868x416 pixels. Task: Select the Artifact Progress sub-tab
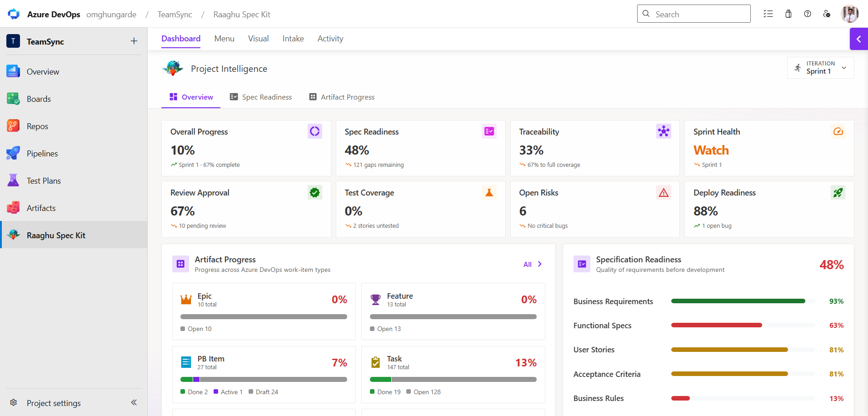(x=342, y=97)
